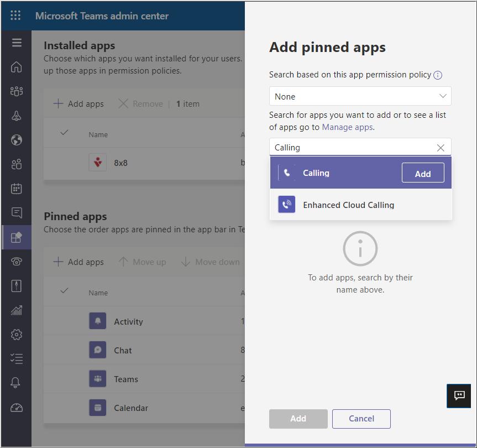Open Call quality dashboard gauge icon
The width and height of the screenshot is (477, 448).
pos(17,408)
